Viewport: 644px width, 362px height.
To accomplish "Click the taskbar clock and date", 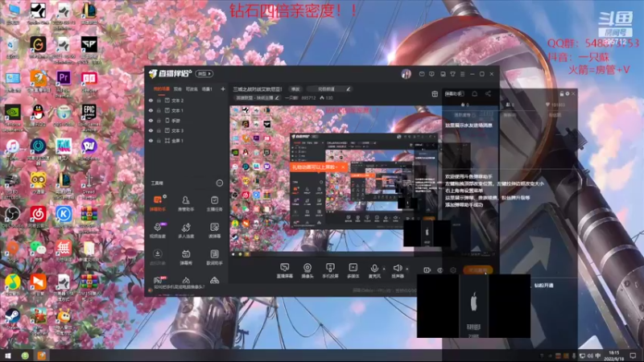I will 614,356.
